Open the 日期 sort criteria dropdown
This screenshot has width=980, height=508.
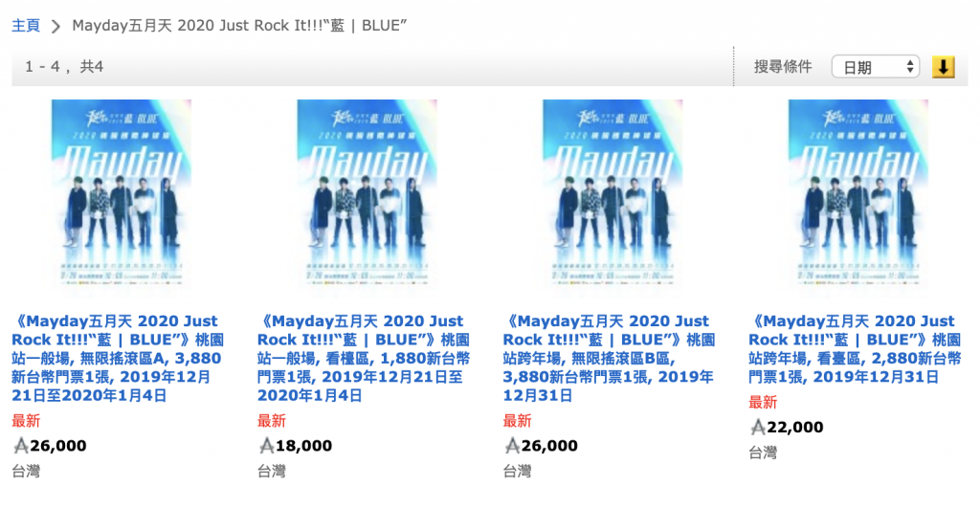coord(875,67)
